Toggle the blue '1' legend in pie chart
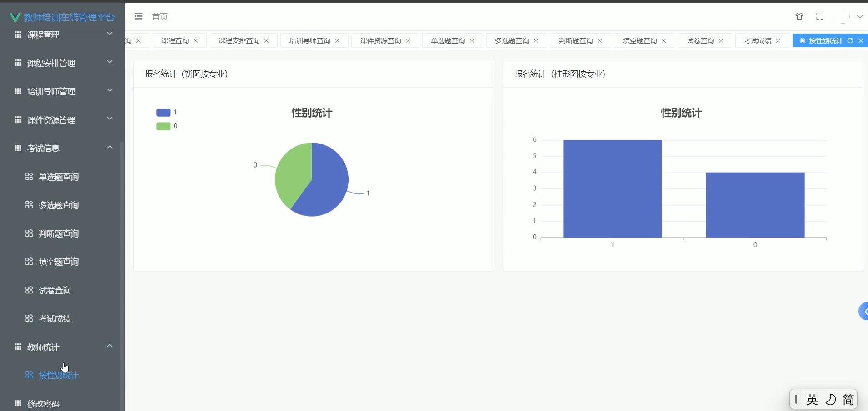This screenshot has width=868, height=411. (x=167, y=112)
